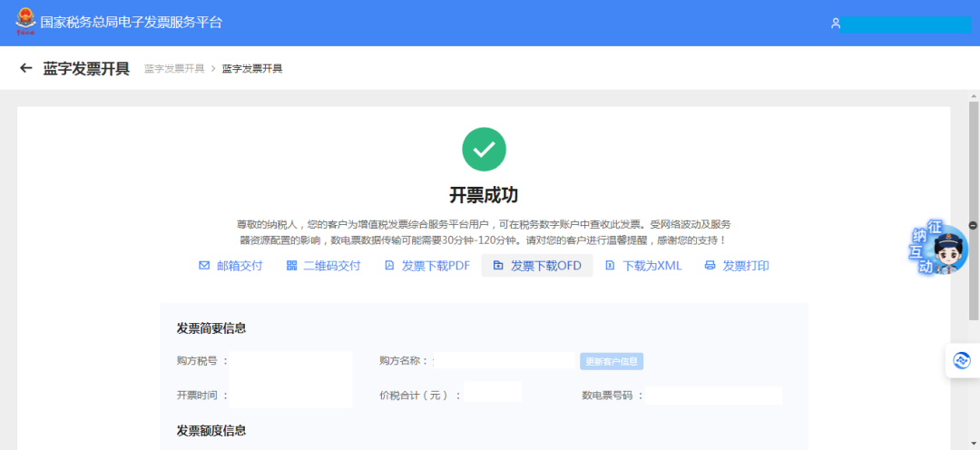The image size is (980, 450).
Task: Click the 开票成功 heading
Action: point(484,195)
